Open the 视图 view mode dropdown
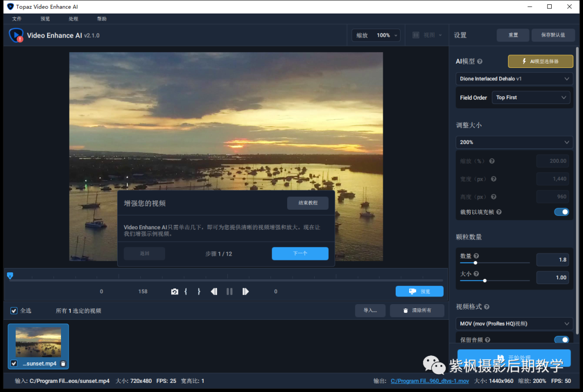Viewport: 583px width, 392px height. click(427, 35)
